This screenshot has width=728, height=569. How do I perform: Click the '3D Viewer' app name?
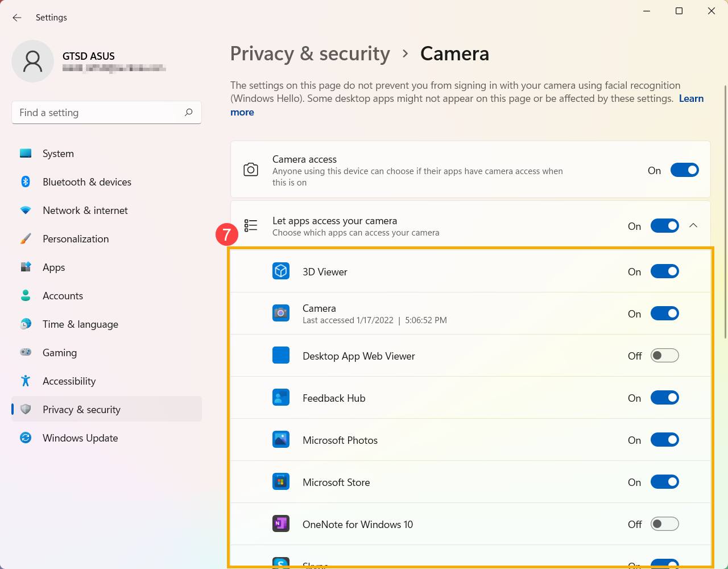(325, 271)
